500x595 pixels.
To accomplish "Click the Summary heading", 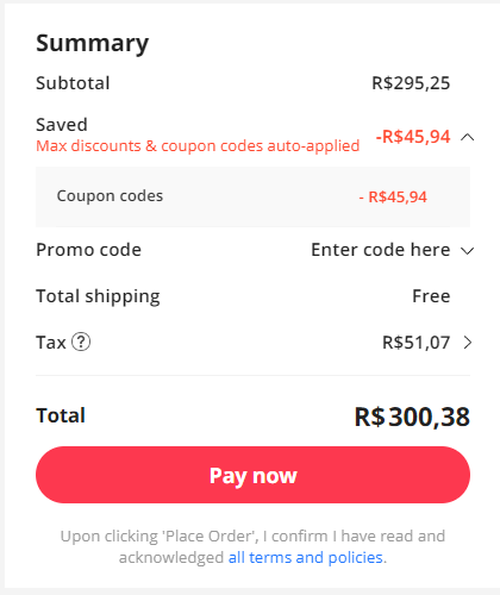I will [x=92, y=44].
